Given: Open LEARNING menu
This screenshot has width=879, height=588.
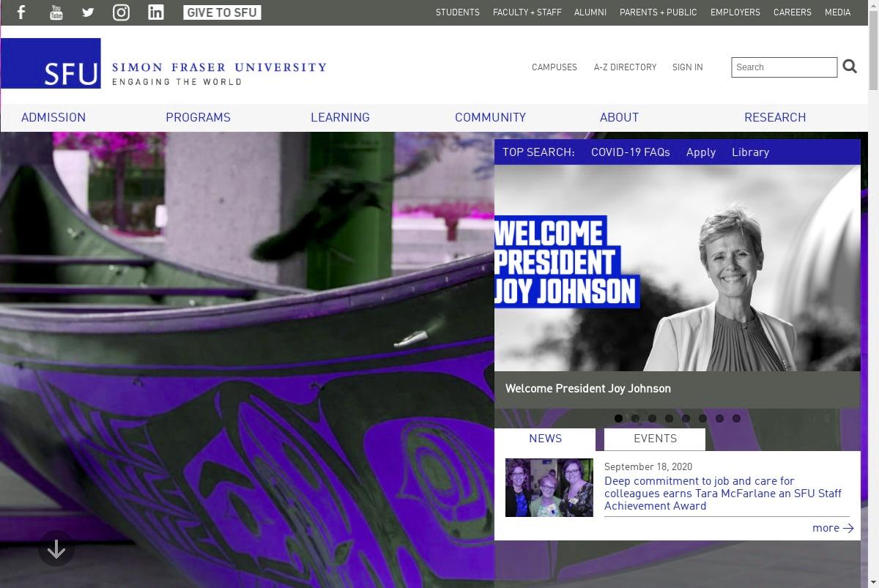Looking at the screenshot, I should coord(340,117).
